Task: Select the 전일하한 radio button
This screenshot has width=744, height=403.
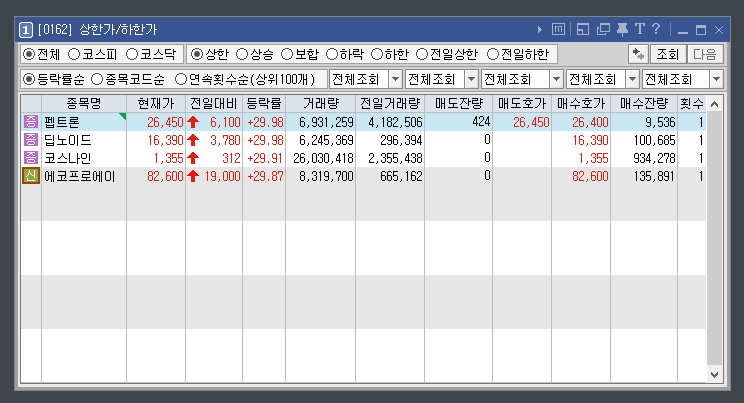Action: [493, 54]
